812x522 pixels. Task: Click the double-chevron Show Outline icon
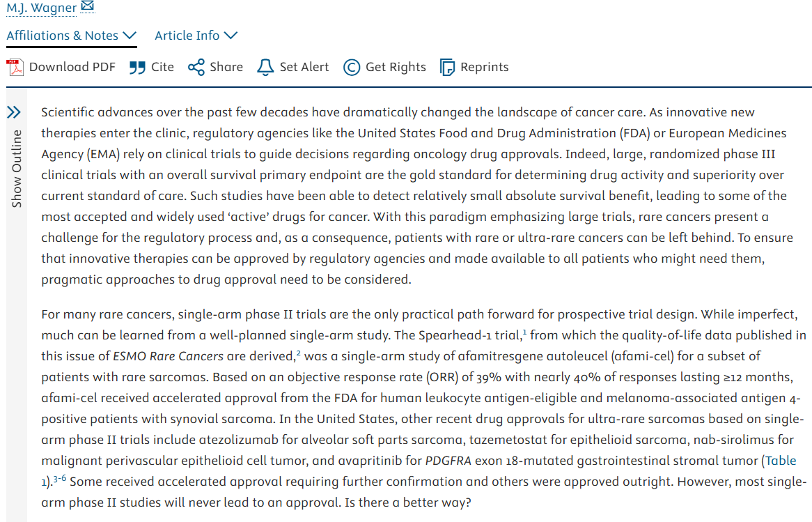coord(14,112)
